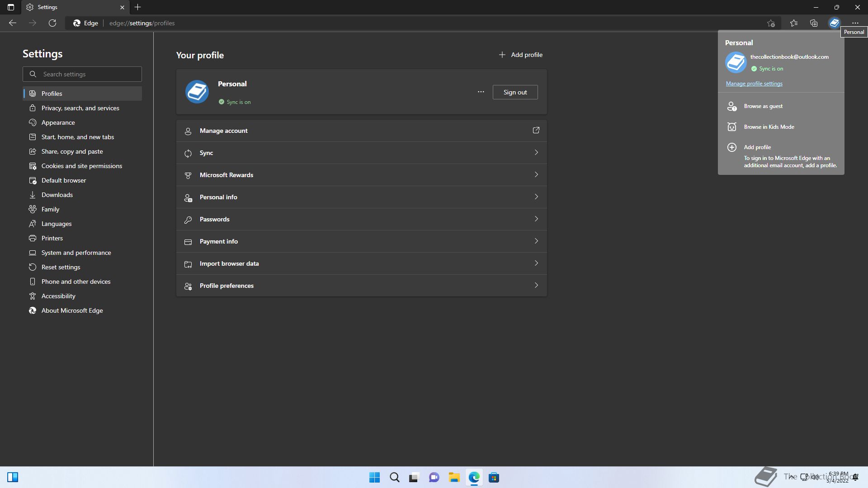Screen dimensions: 868x488
Task: Open Phone and other devices
Action: [82, 282]
